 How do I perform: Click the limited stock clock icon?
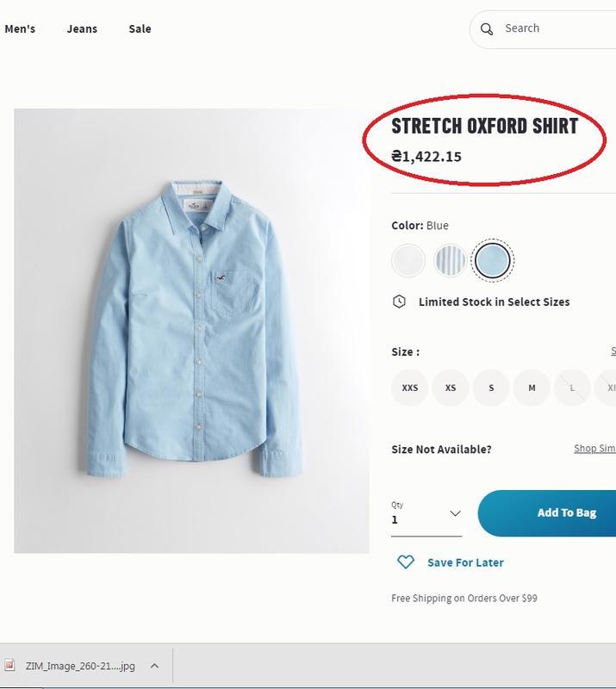point(399,301)
